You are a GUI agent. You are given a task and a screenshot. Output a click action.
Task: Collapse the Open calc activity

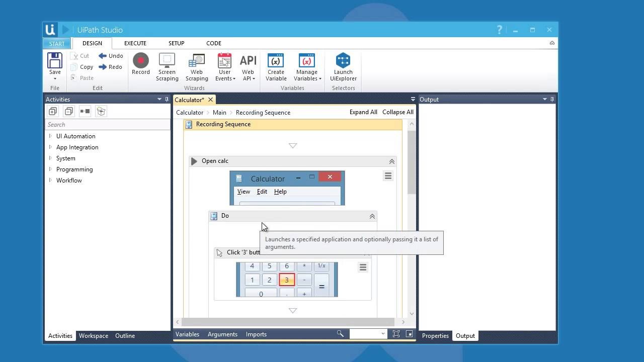click(391, 161)
